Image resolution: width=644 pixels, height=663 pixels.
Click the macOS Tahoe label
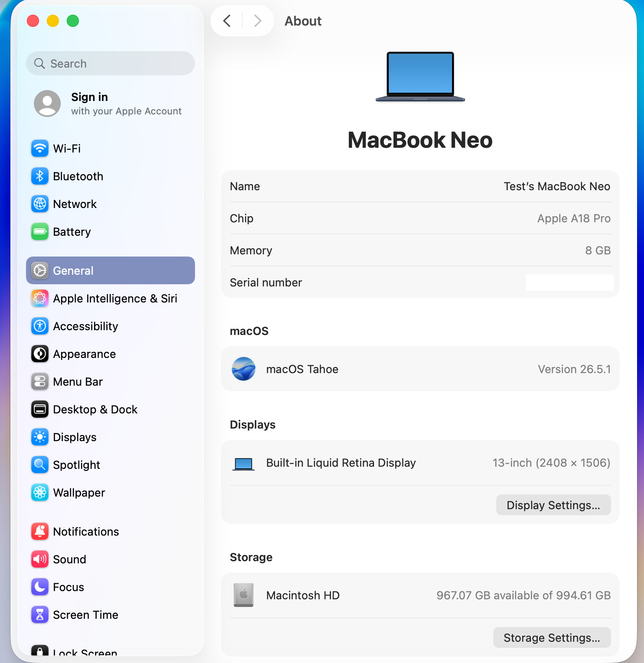(302, 369)
